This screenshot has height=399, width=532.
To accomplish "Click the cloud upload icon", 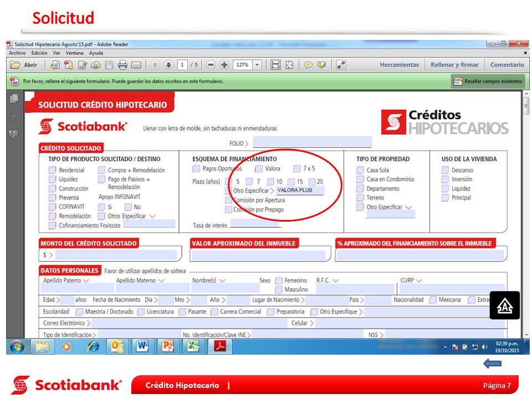I will click(x=96, y=65).
